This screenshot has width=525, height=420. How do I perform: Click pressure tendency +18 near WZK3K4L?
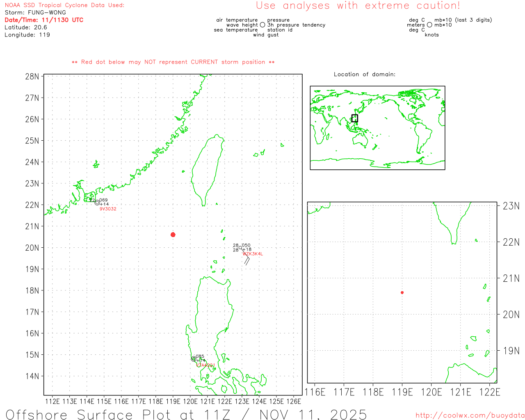pos(247,249)
